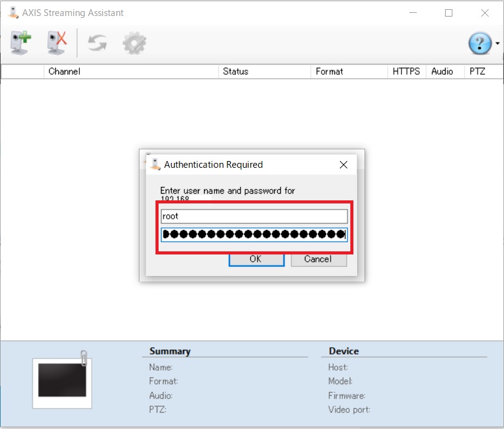This screenshot has height=429, width=504.
Task: Click the Device section heading
Action: (x=344, y=351)
